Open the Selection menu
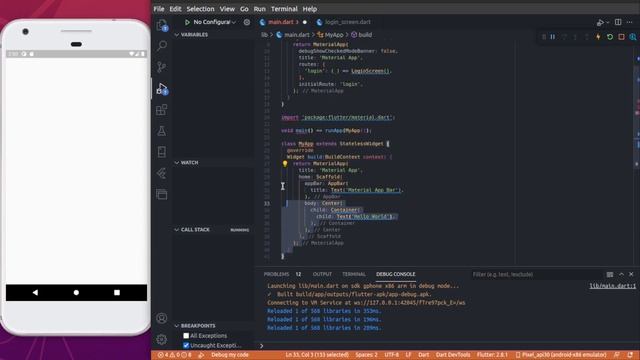 click(x=200, y=9)
